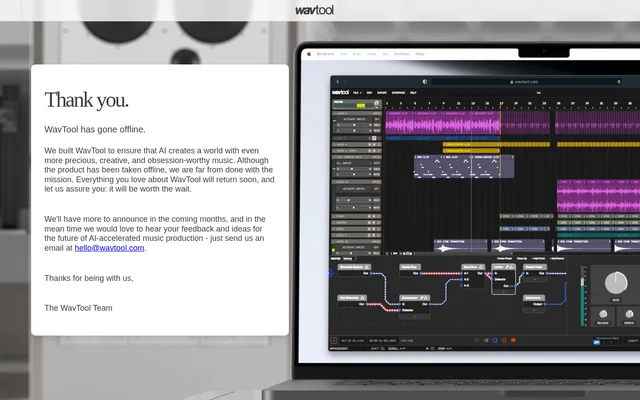Image resolution: width=640 pixels, height=400 pixels.
Task: Expand the Metronome node's chevron
Action: pyautogui.click(x=534, y=310)
